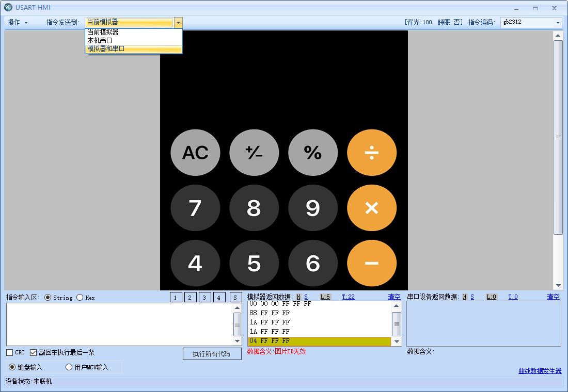The height and width of the screenshot is (392, 568).
Task: Open the 曲线数据发生器 link
Action: (x=540, y=371)
